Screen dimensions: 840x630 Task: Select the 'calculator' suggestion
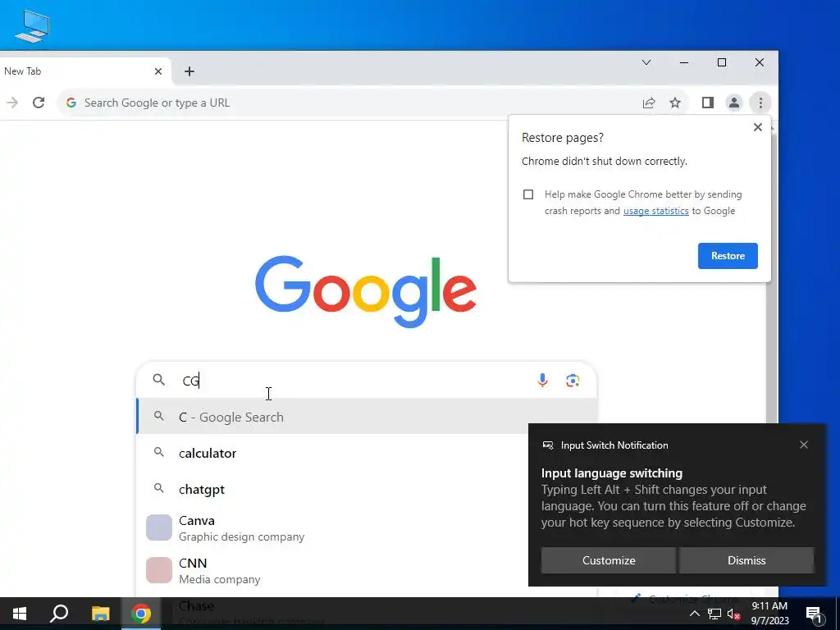pyautogui.click(x=332, y=453)
